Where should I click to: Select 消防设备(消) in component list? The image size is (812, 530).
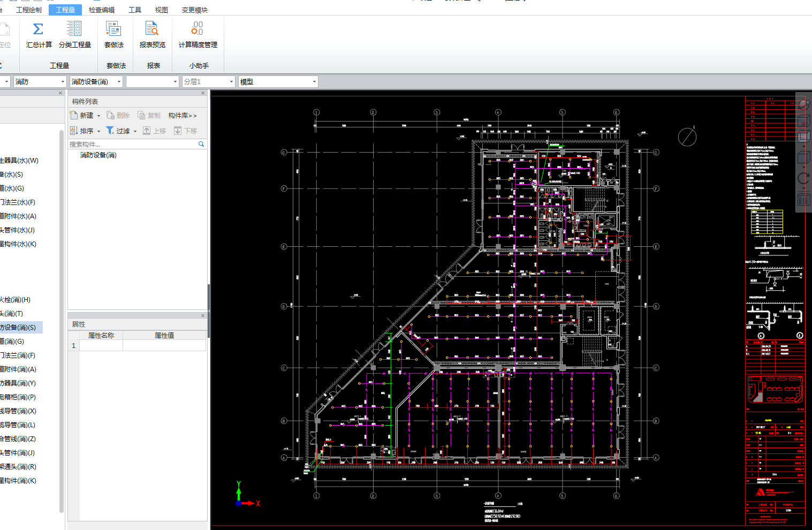click(x=98, y=155)
